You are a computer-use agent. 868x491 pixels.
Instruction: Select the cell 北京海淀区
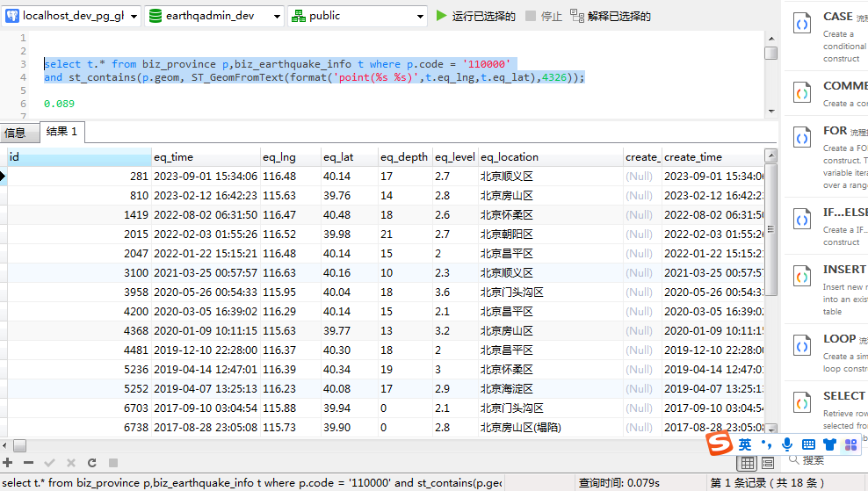tap(551, 388)
